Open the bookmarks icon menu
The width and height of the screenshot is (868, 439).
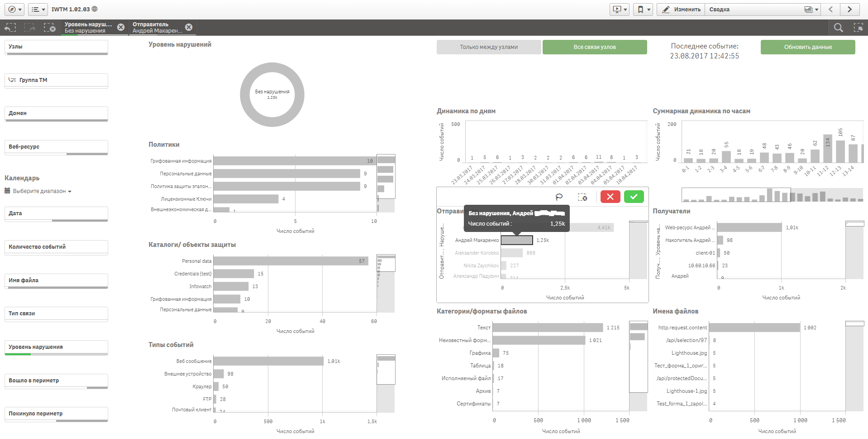643,9
